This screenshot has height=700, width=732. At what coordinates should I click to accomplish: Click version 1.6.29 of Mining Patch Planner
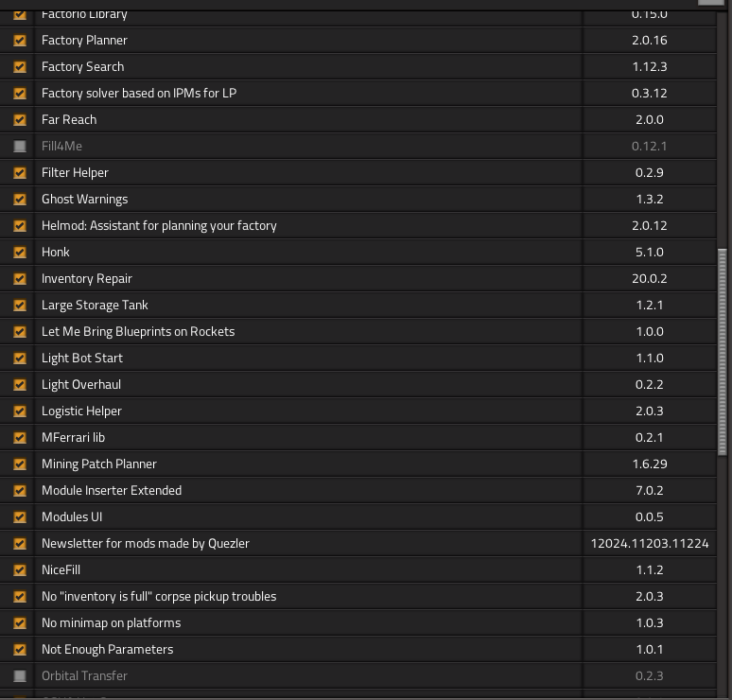(650, 464)
